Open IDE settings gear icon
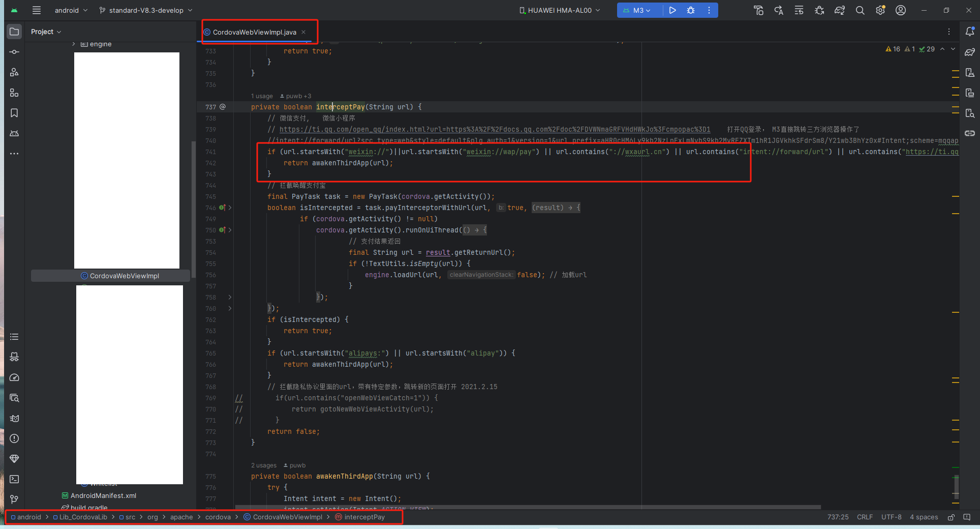Image resolution: width=980 pixels, height=529 pixels. [x=880, y=10]
